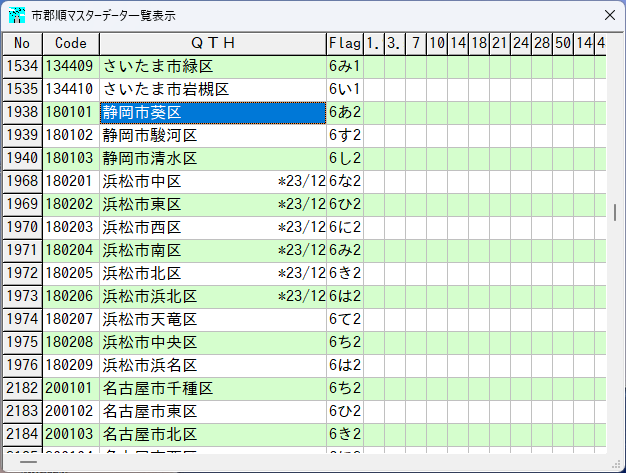The image size is (626, 473).
Task: Select row number 1534 header
Action: (x=22, y=66)
